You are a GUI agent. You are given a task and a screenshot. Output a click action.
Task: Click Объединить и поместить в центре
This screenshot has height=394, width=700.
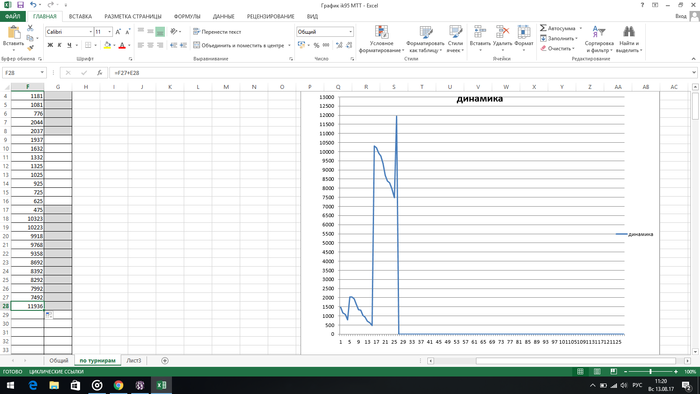[x=238, y=45]
